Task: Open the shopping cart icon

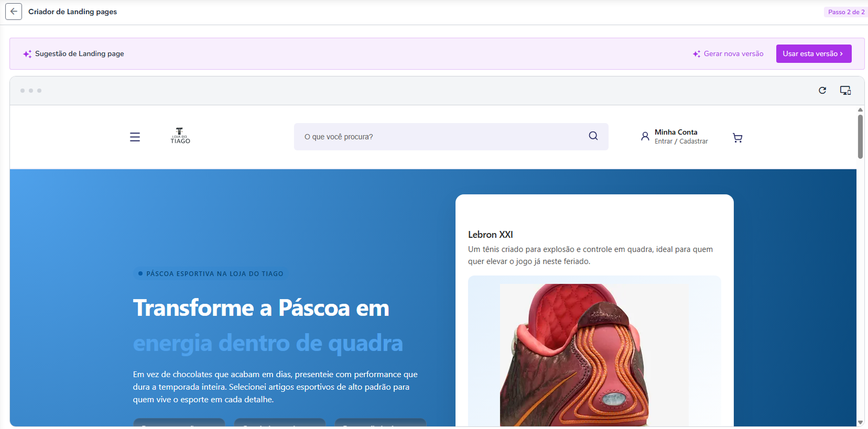Action: pyautogui.click(x=737, y=138)
